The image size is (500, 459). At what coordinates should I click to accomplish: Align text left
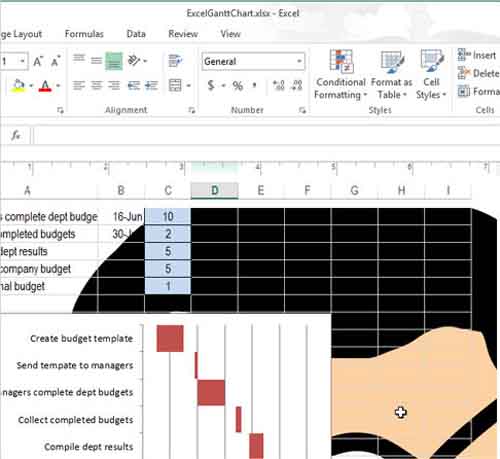(79, 86)
